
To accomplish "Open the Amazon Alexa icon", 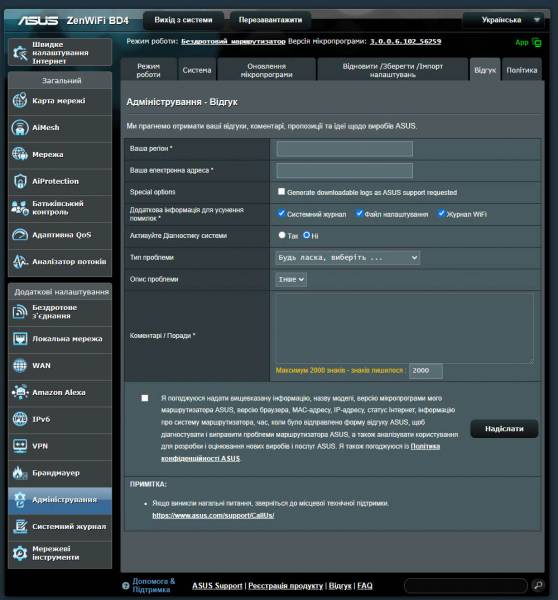I will pyautogui.click(x=20, y=392).
